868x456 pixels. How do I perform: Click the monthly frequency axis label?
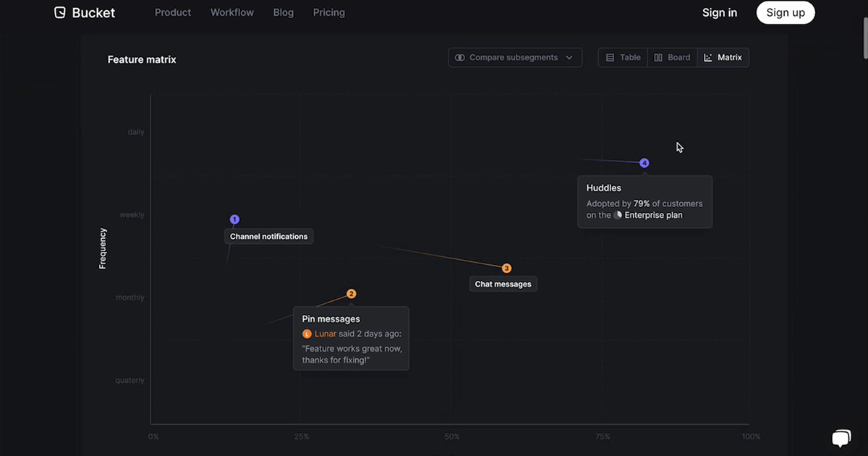(130, 297)
